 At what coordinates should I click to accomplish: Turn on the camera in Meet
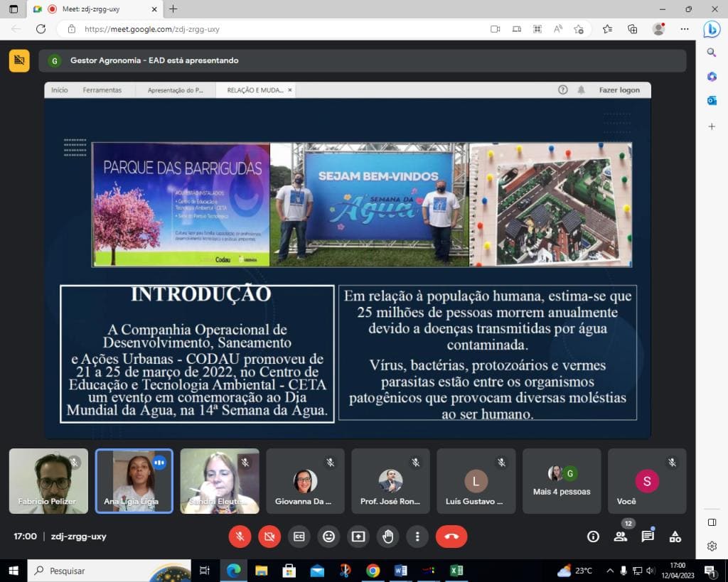[x=269, y=537]
